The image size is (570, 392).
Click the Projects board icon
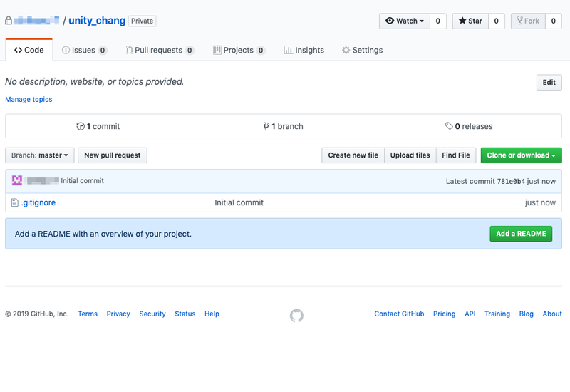pyautogui.click(x=217, y=50)
